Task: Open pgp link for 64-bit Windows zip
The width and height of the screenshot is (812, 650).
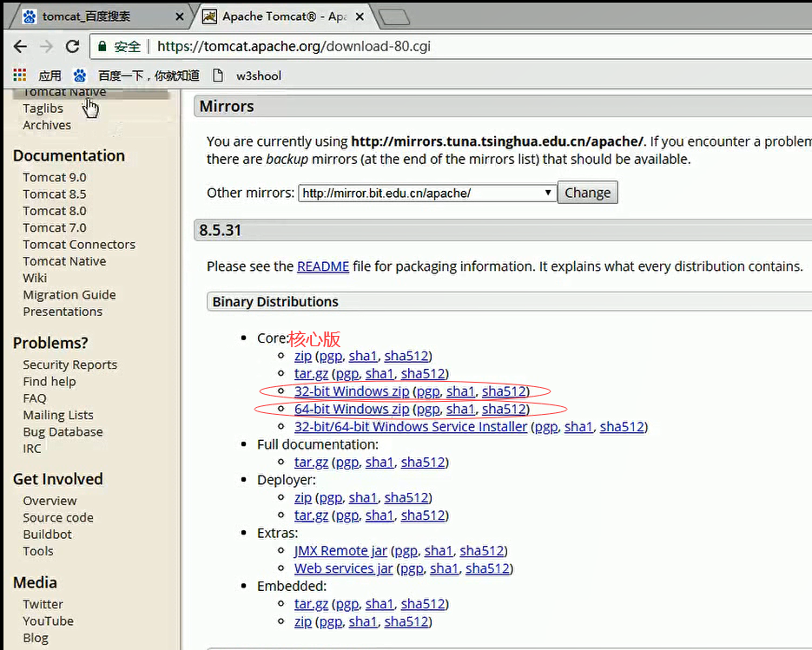Action: point(428,410)
